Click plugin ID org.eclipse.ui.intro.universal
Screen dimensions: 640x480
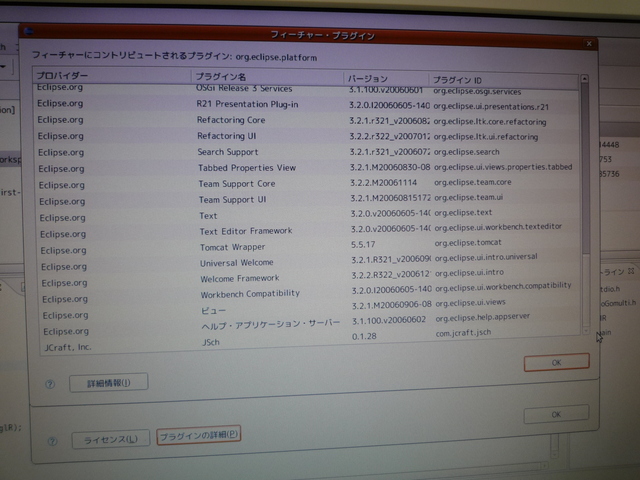tap(486, 258)
